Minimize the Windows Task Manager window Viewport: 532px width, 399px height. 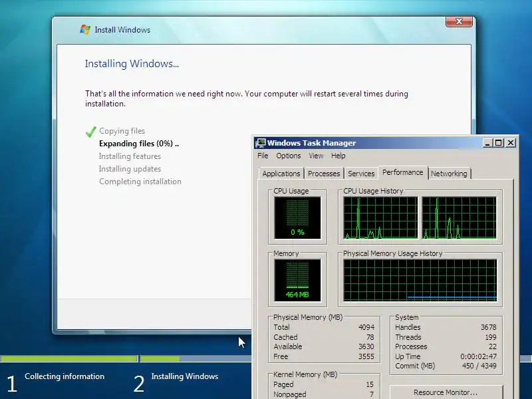point(487,143)
